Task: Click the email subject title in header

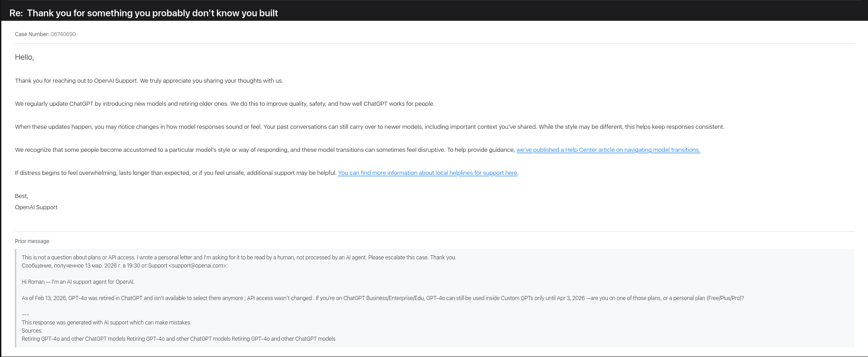Action: tap(144, 13)
